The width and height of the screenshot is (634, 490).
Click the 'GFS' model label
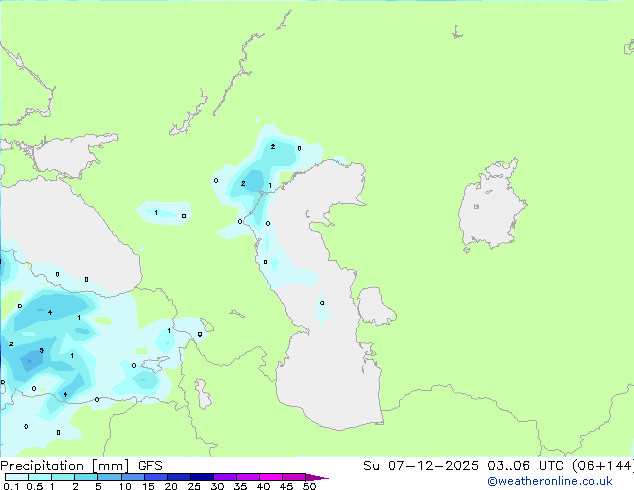click(x=150, y=466)
